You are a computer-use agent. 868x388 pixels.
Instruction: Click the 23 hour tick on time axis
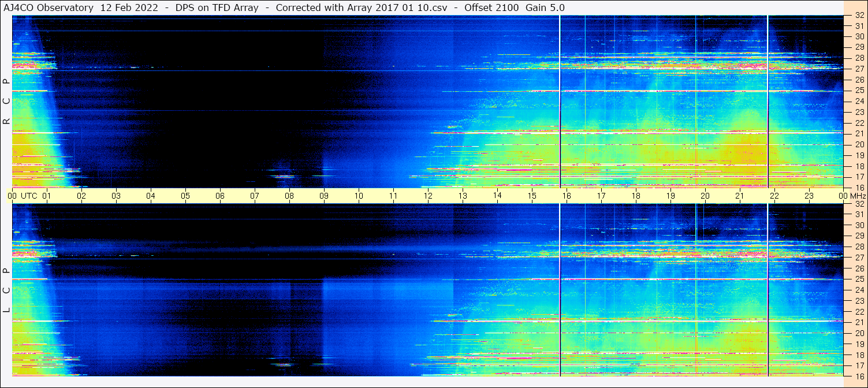tap(809, 196)
